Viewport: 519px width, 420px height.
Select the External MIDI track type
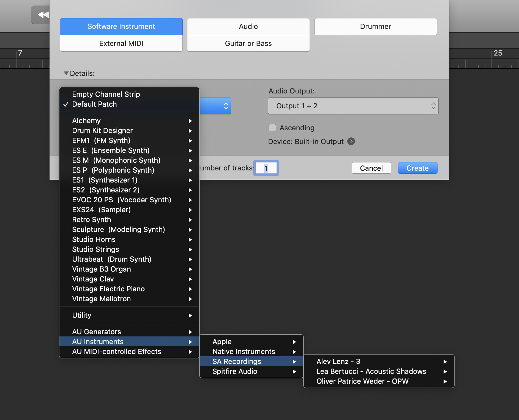tap(121, 43)
